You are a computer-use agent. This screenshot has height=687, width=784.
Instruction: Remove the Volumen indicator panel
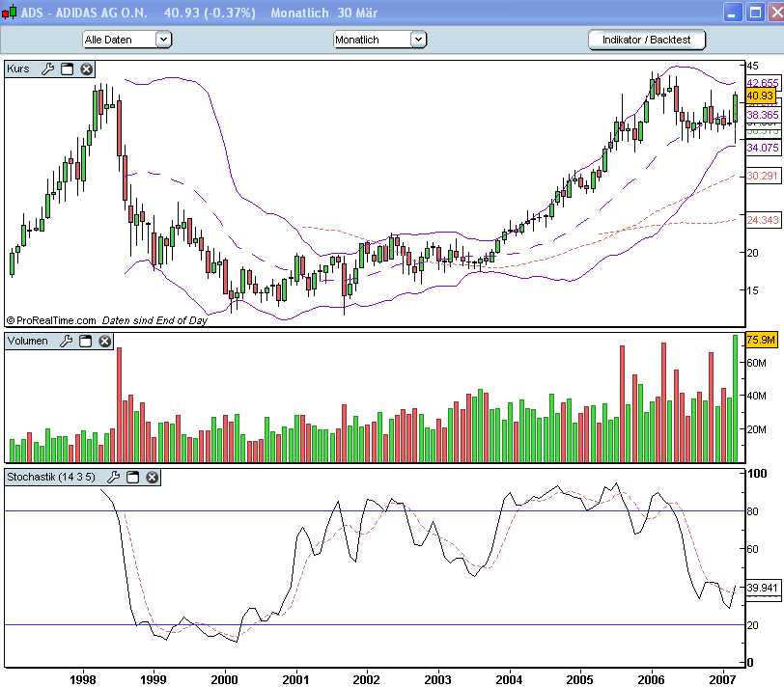tap(105, 342)
